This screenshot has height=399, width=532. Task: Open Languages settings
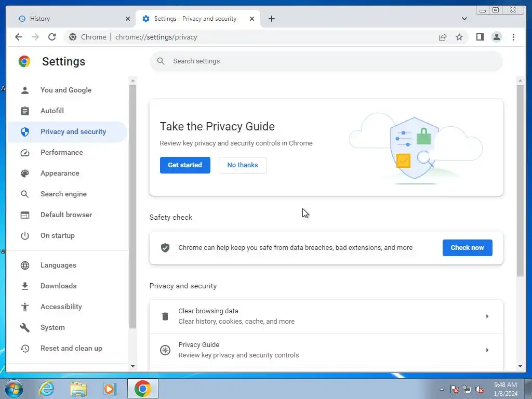click(58, 265)
